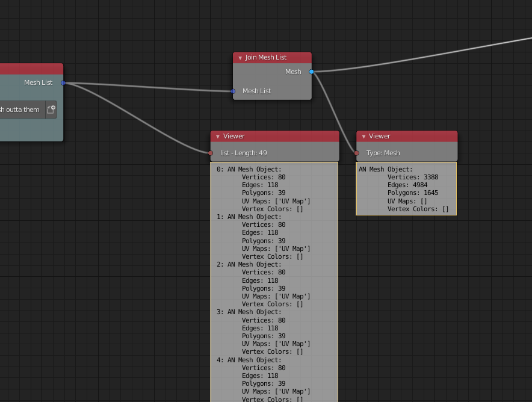Click 'Edges: 4984' in the mesh viewer

(407, 185)
